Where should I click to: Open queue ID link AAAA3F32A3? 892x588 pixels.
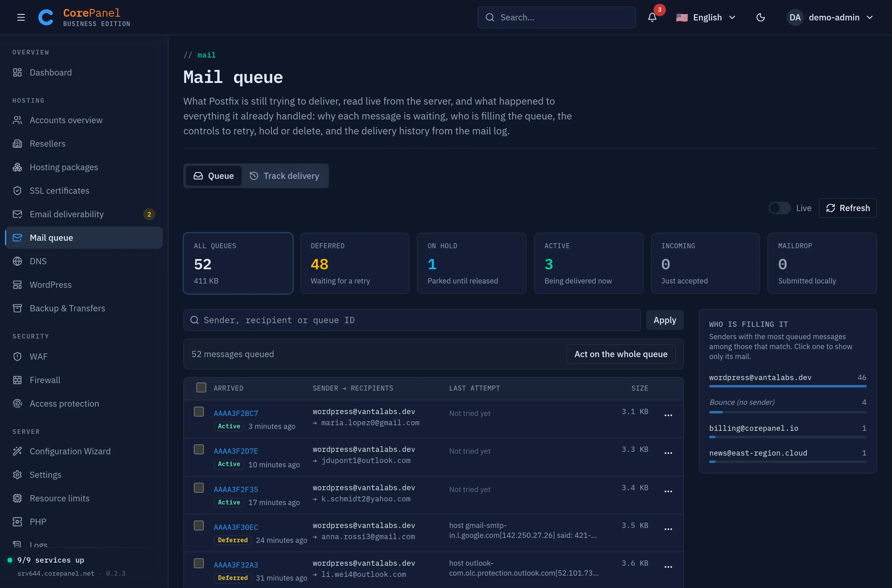click(x=236, y=565)
